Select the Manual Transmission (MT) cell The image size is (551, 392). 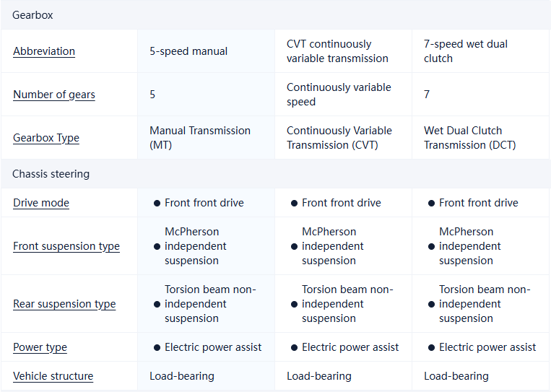[x=200, y=138]
